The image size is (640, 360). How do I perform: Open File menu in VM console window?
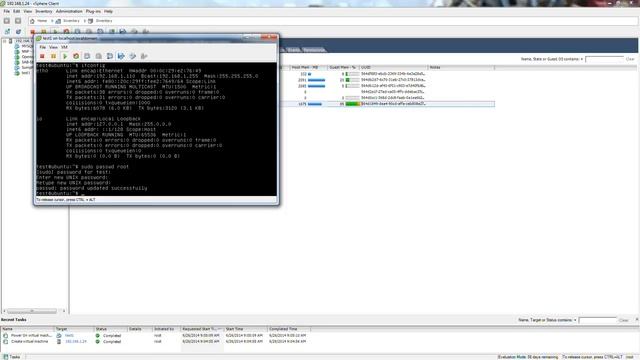42,47
